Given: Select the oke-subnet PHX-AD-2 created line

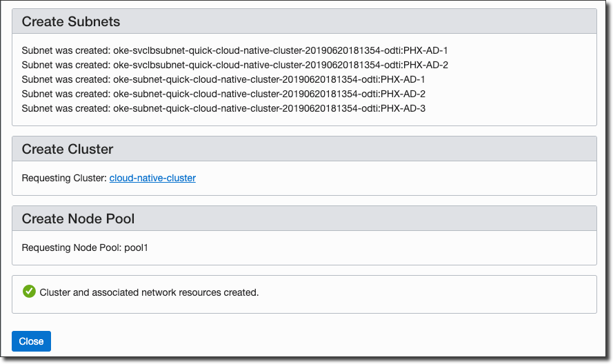Looking at the screenshot, I should [x=223, y=94].
